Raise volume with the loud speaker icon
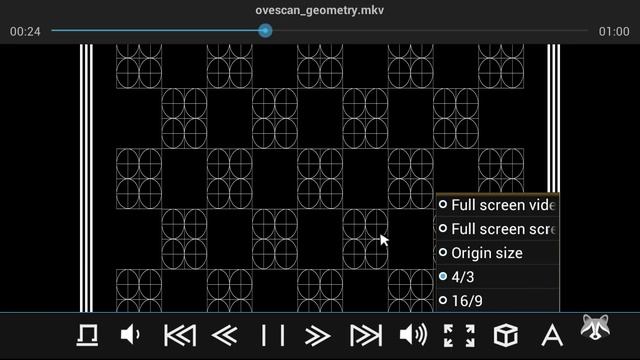Viewport: 640px width, 360px height. click(413, 335)
